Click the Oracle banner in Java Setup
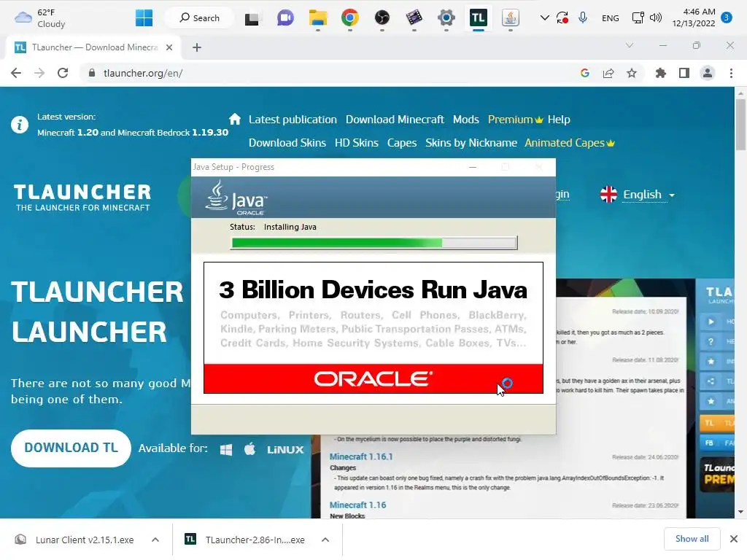Viewport: 747px width, 560px height. pos(373,379)
